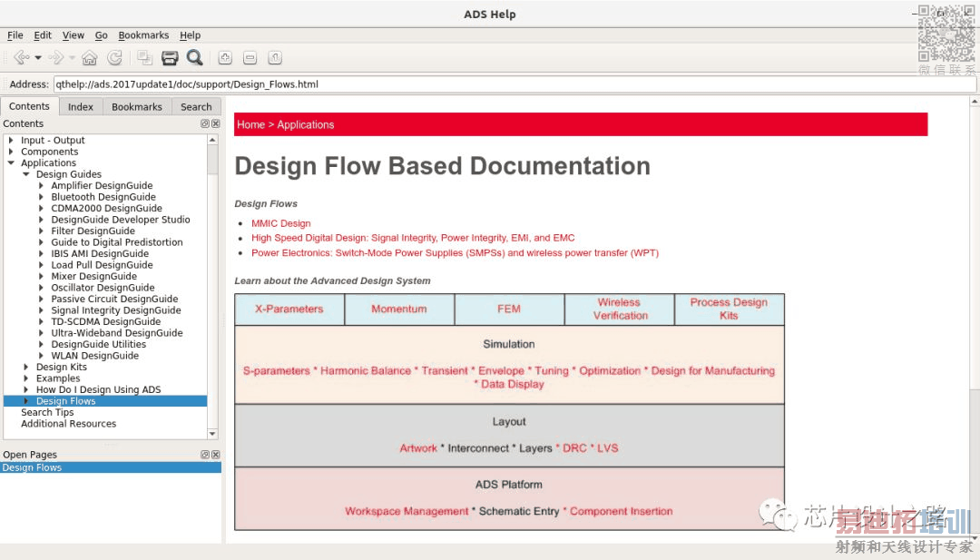
Task: Click the Home breadcrumb link
Action: [250, 124]
